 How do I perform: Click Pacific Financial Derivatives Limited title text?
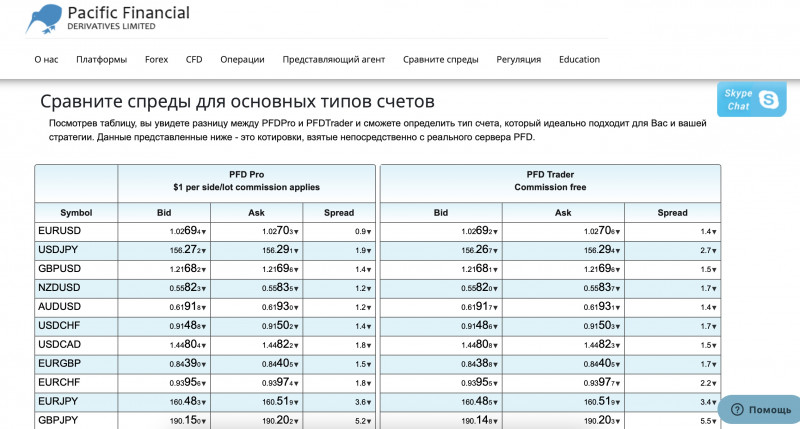tap(128, 17)
